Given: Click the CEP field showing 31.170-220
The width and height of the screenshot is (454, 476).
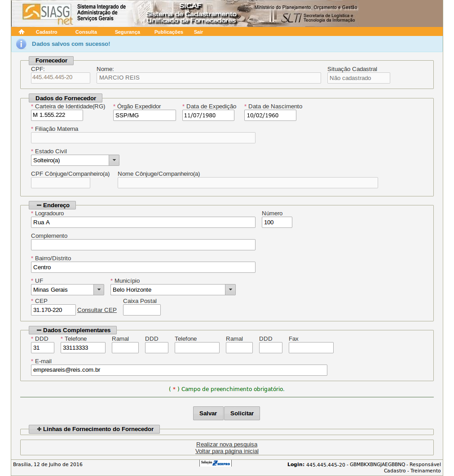Looking at the screenshot, I should tap(53, 310).
